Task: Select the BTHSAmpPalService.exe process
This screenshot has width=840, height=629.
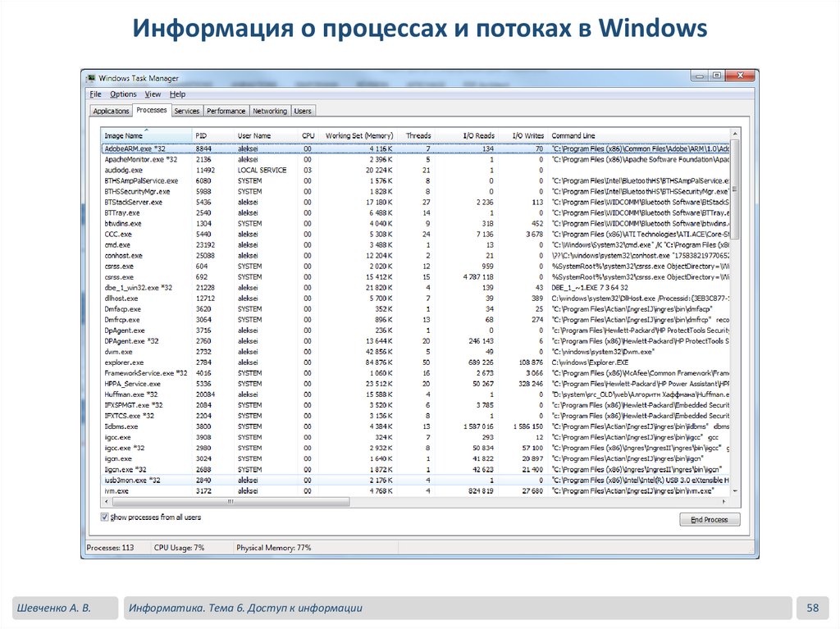Action: coord(415,181)
